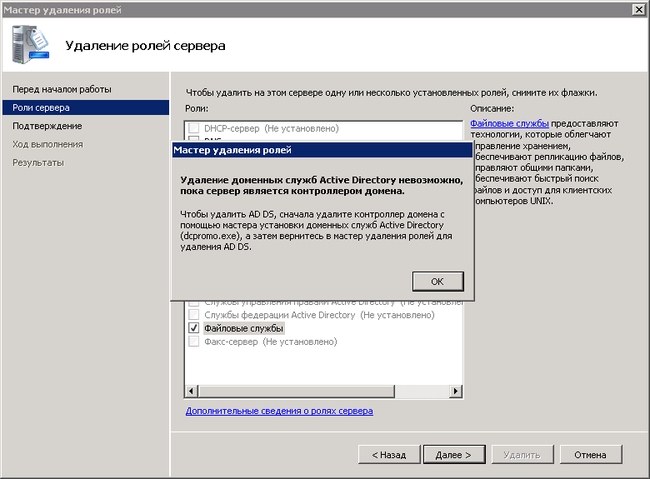This screenshot has height=479, width=650.
Task: Click the DHCP-сервер (Не установлено) row text
Action: pyautogui.click(x=271, y=128)
